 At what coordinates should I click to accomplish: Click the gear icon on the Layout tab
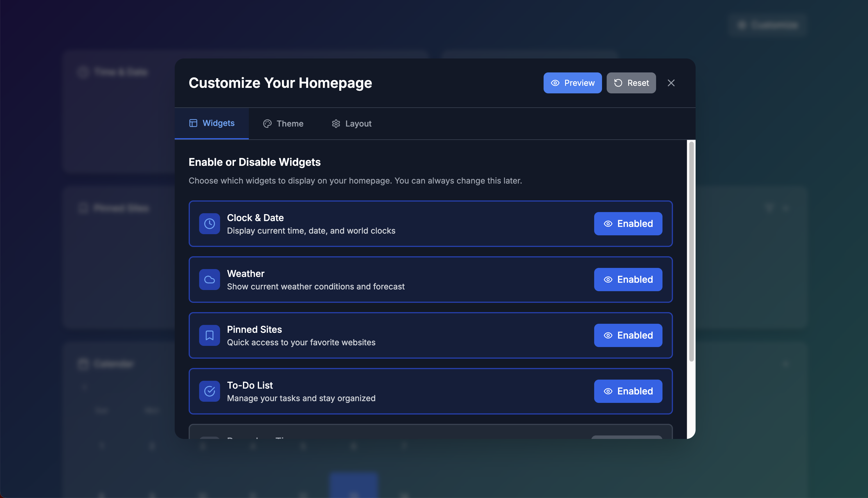click(336, 123)
